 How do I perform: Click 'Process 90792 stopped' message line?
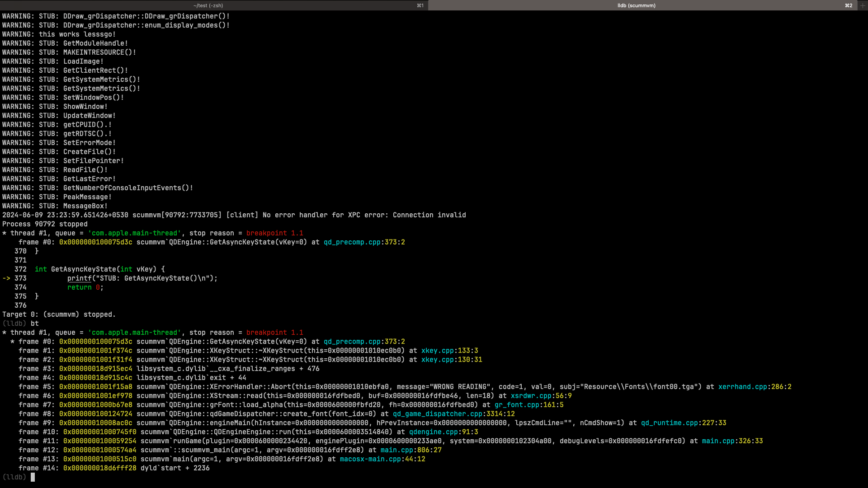coord(45,224)
